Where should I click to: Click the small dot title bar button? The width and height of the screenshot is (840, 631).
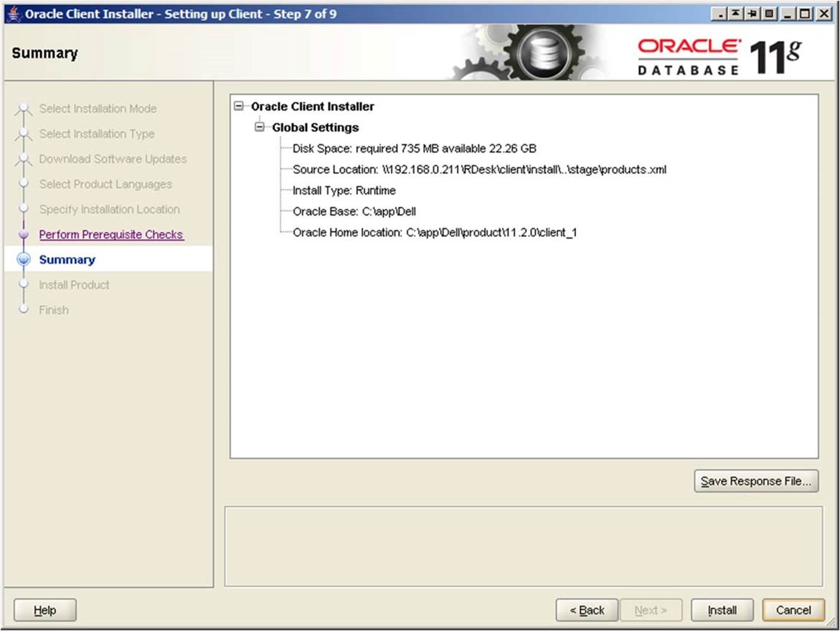719,13
